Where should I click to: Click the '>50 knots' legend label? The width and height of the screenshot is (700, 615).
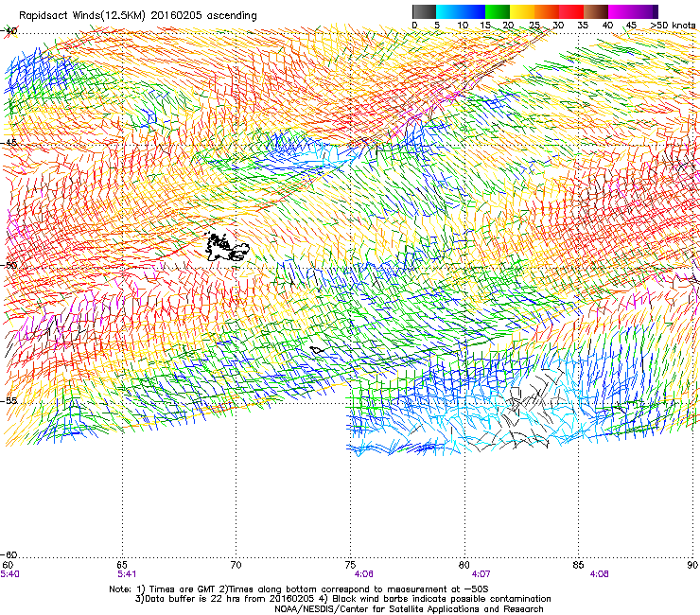coord(673,26)
